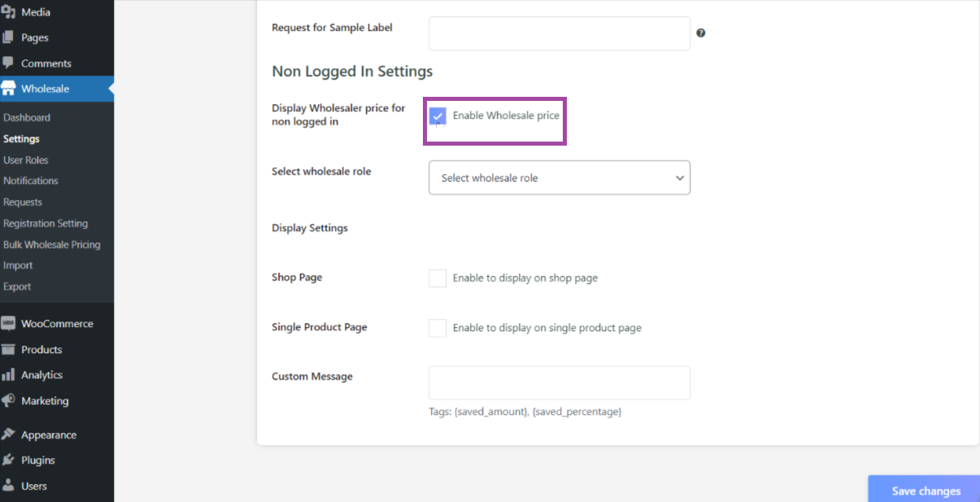Open the WooCommerce menu
Image resolution: width=980 pixels, height=502 pixels.
coord(57,324)
